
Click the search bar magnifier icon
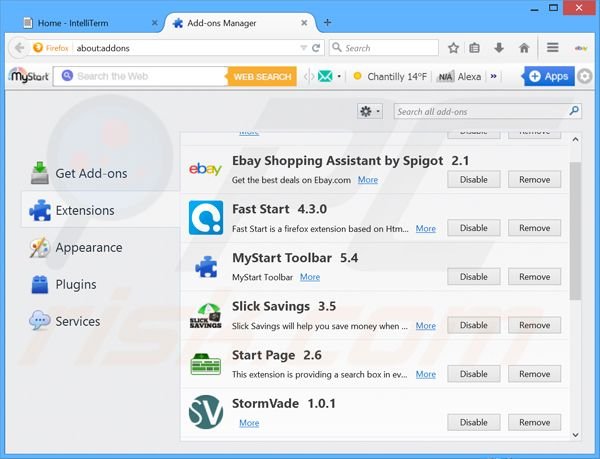tap(337, 47)
